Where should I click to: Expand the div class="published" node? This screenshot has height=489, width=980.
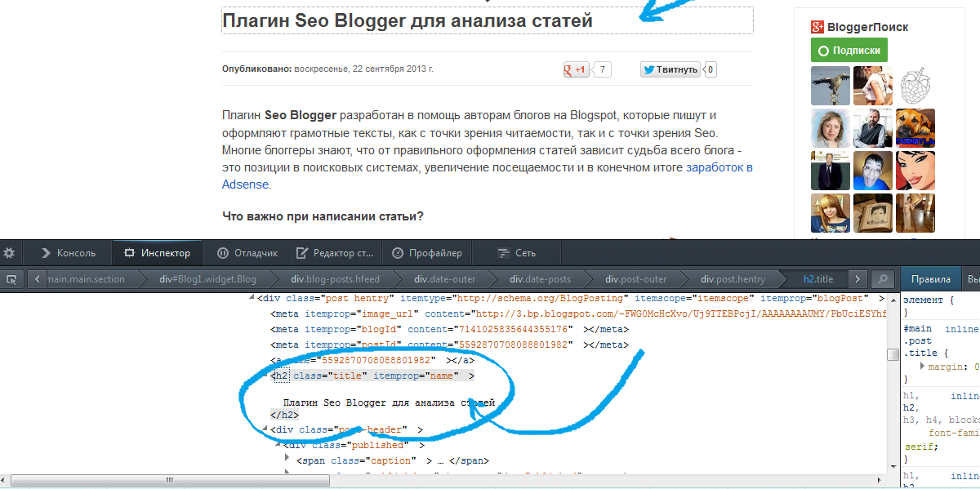(x=278, y=446)
